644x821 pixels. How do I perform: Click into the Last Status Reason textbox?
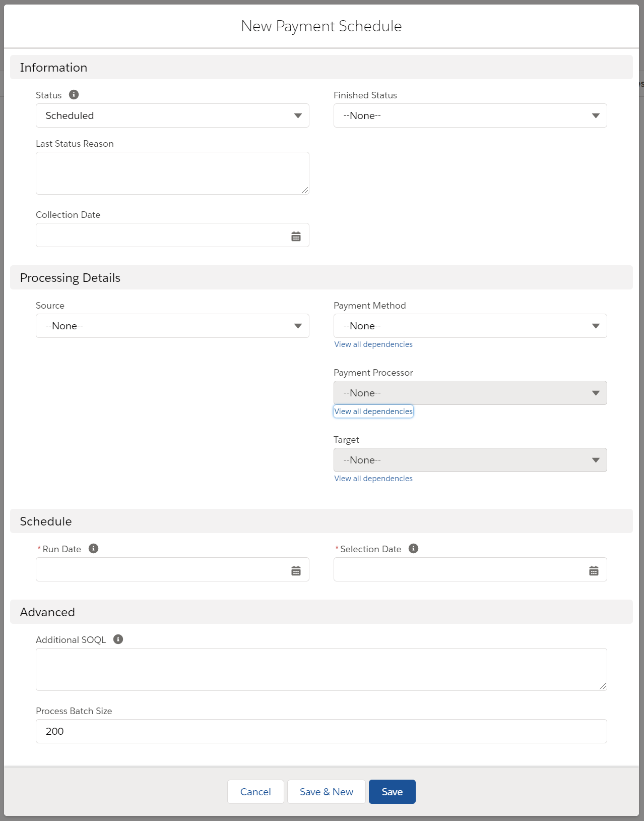[x=172, y=173]
